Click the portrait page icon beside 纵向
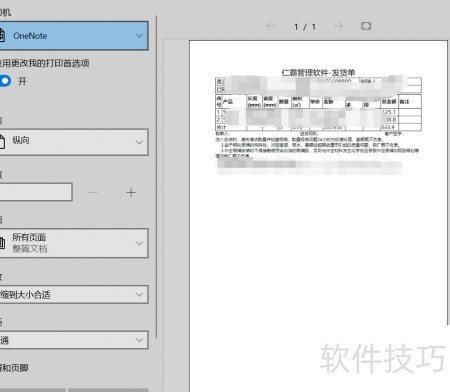The height and width of the screenshot is (392, 450). pos(2,141)
